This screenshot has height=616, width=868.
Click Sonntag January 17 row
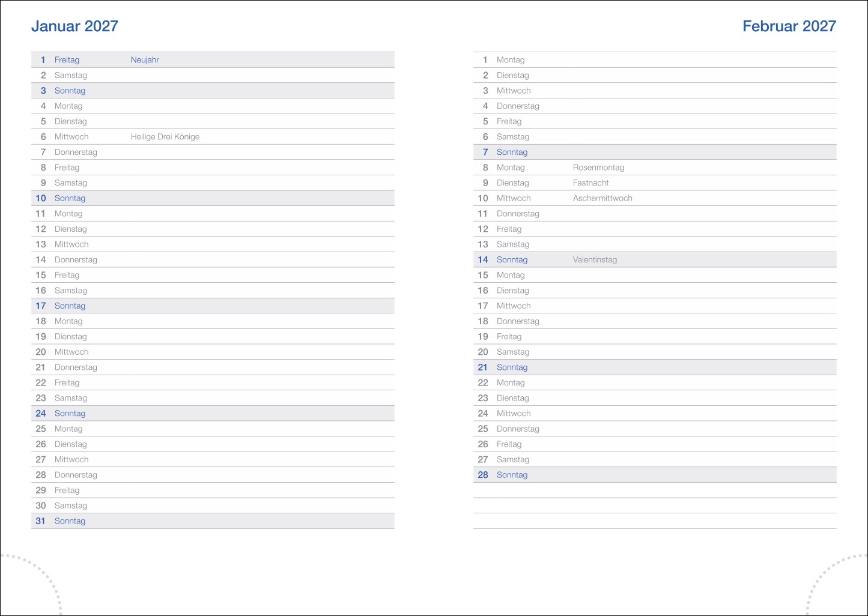pyautogui.click(x=70, y=306)
